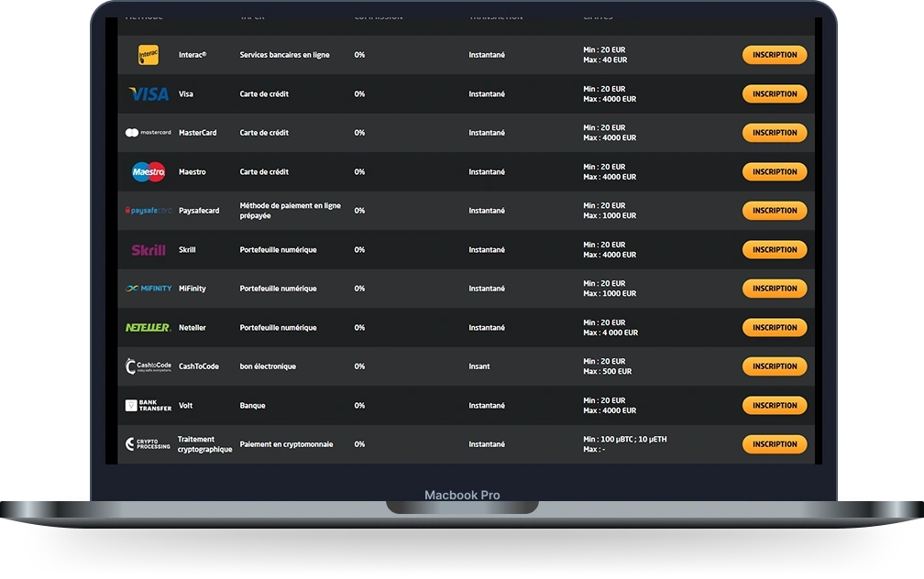Click 'Paiement en cryptomonnaie' type text
Image resolution: width=924 pixels, height=579 pixels.
coord(286,444)
